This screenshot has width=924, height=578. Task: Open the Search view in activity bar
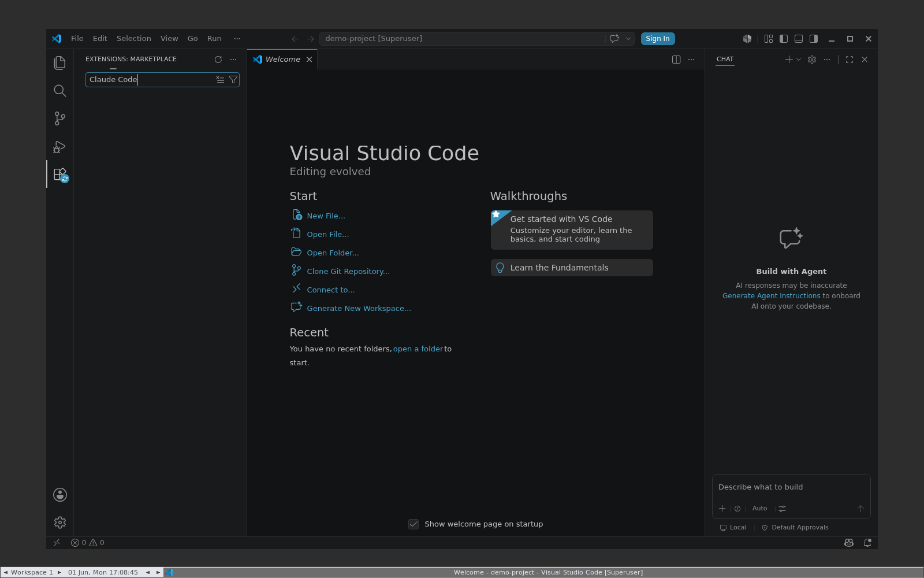pyautogui.click(x=59, y=91)
